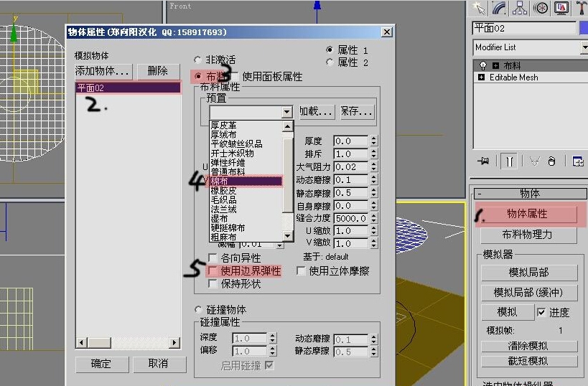Click the Make Unique icon
This screenshot has width=588, height=386.
534,161
